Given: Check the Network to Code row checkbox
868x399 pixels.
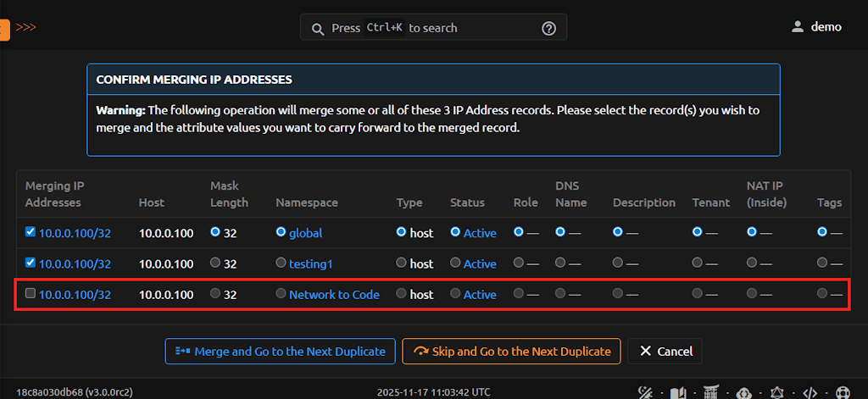Looking at the screenshot, I should point(31,294).
